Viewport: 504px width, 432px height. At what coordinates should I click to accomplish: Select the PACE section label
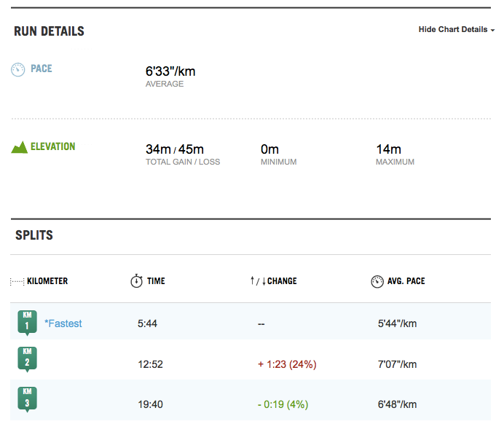[x=42, y=69]
